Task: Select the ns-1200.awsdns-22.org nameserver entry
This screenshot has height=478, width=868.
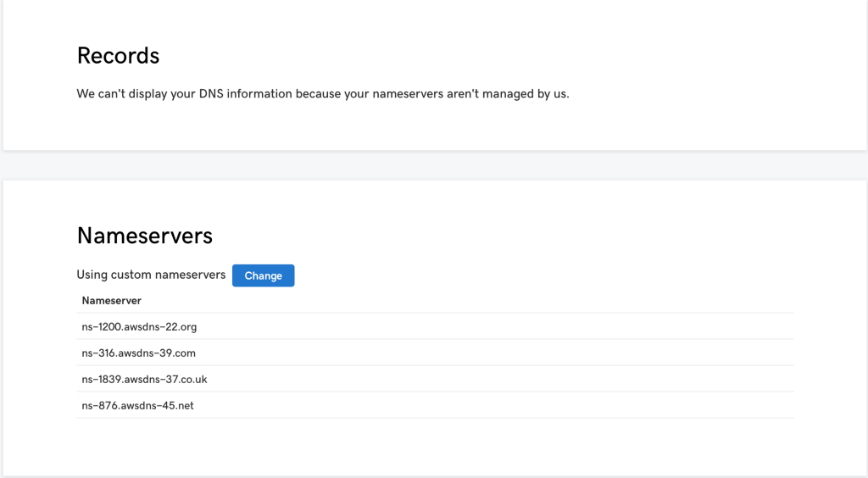Action: pos(139,326)
